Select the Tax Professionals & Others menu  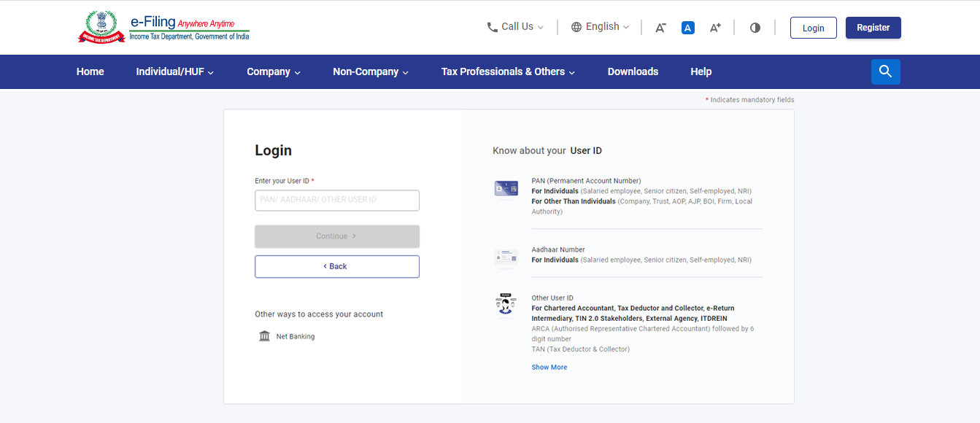(x=508, y=71)
